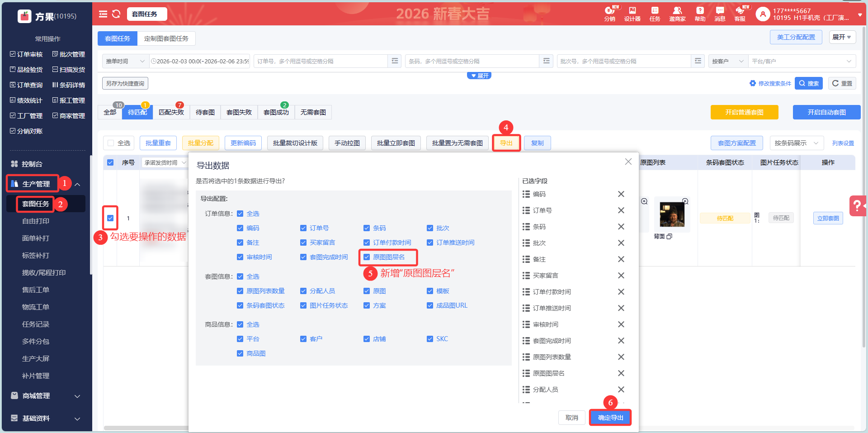Click the 确定导出 button
Screen dimensions: 868x433
pos(610,418)
